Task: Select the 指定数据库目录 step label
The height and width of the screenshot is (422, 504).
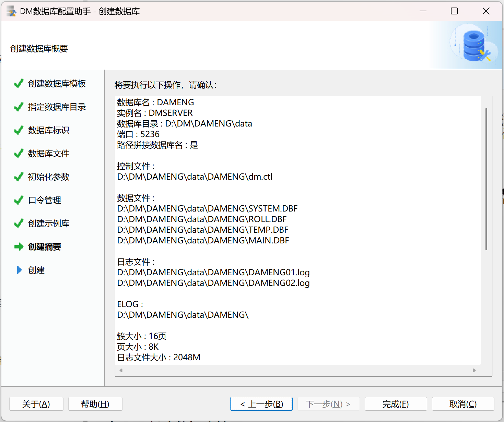Action: pos(57,107)
